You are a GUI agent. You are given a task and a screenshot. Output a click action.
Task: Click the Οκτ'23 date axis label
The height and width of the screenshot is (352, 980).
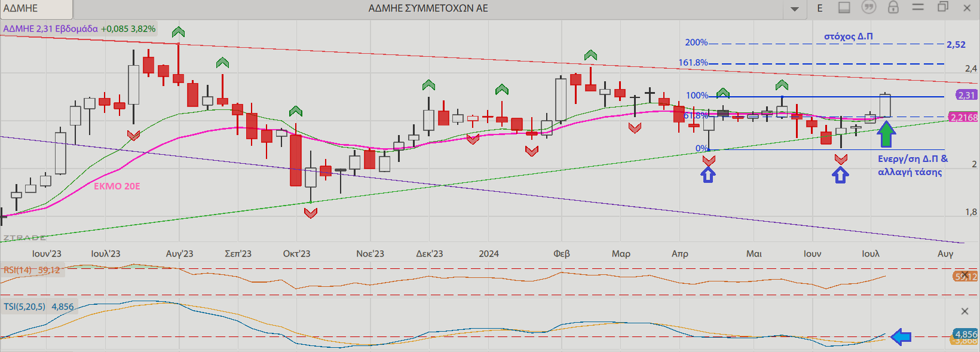point(296,254)
